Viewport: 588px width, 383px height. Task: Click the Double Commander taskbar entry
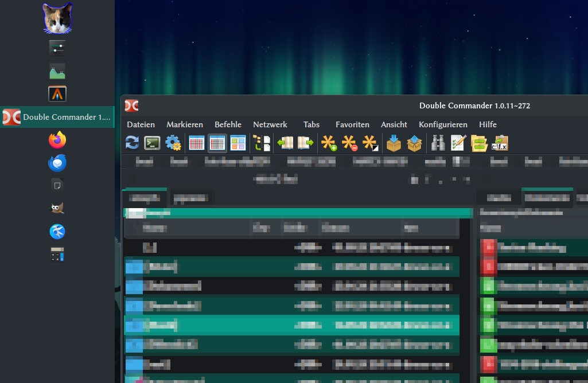tap(57, 117)
